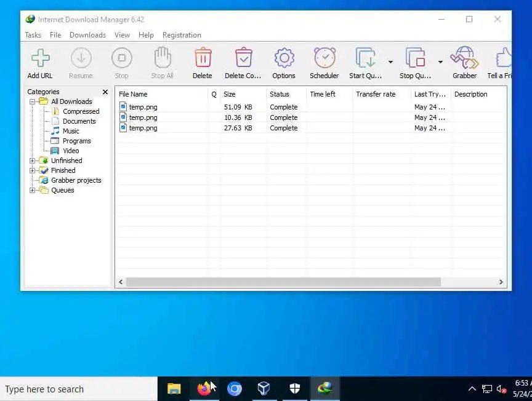The image size is (532, 401).
Task: Click the Stop Queue icon
Action: coord(415,58)
